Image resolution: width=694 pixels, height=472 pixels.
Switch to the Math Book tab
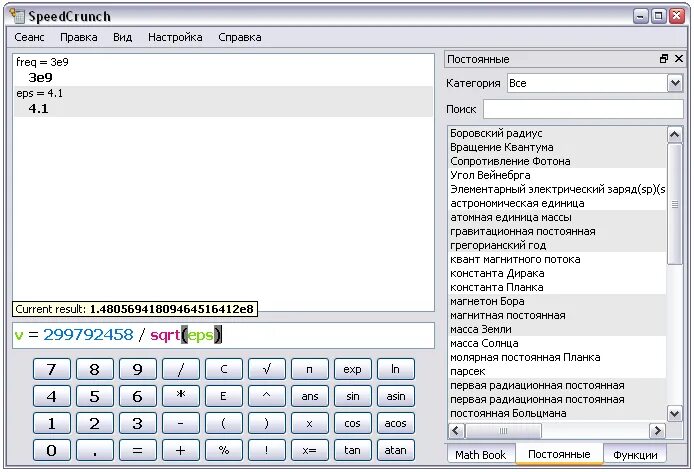click(480, 455)
